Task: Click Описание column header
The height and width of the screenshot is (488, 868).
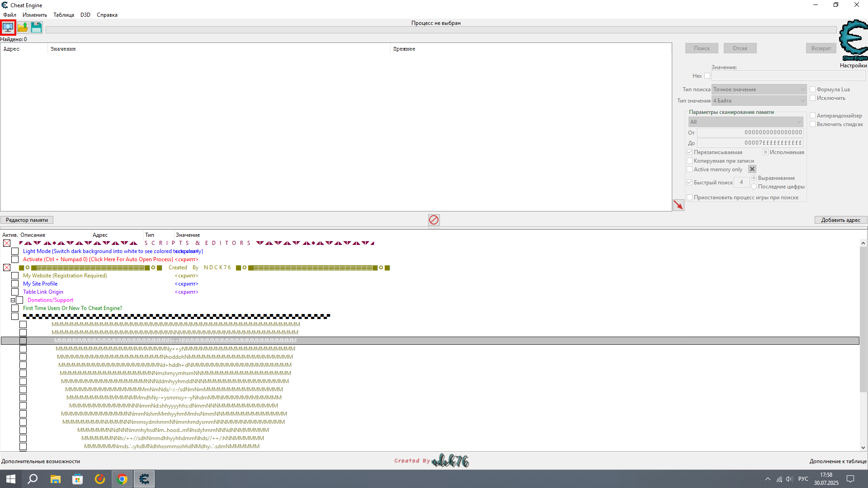Action: pos(55,235)
